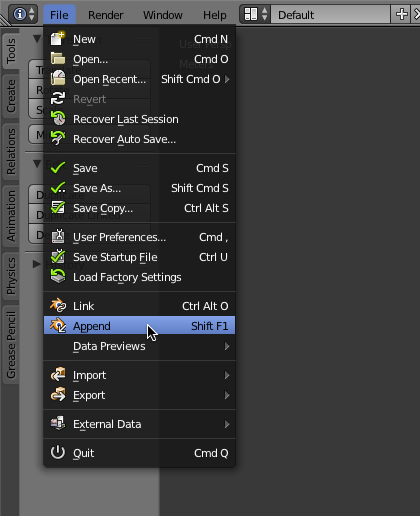Switch to the Grease Pencil tab
This screenshot has width=420, height=516.
click(11, 345)
